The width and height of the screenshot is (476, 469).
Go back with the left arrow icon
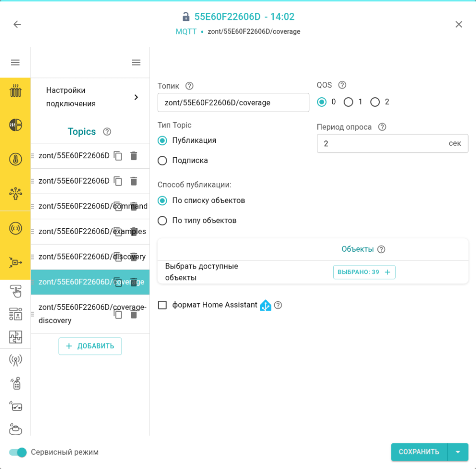click(17, 24)
